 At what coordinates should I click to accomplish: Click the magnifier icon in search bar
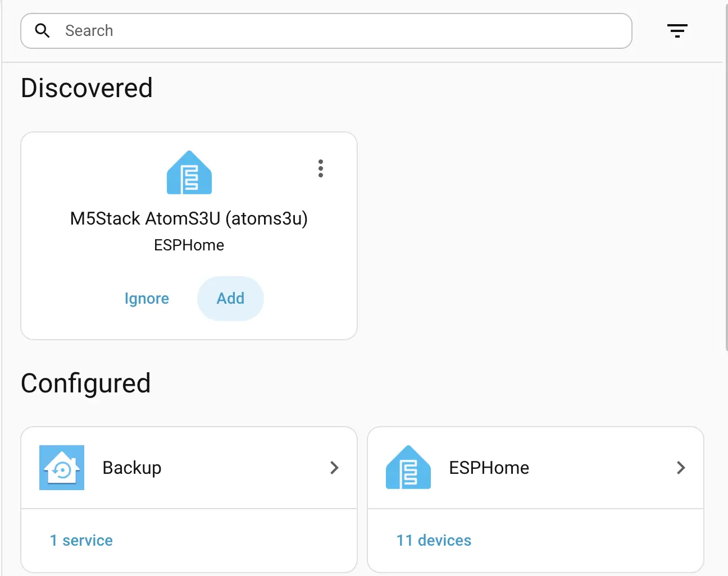(x=42, y=31)
